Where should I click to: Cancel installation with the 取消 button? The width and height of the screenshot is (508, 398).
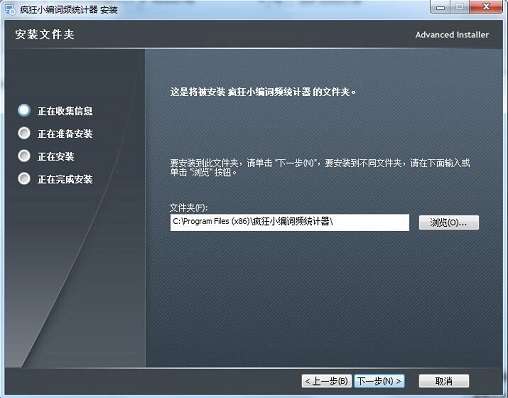click(x=444, y=381)
